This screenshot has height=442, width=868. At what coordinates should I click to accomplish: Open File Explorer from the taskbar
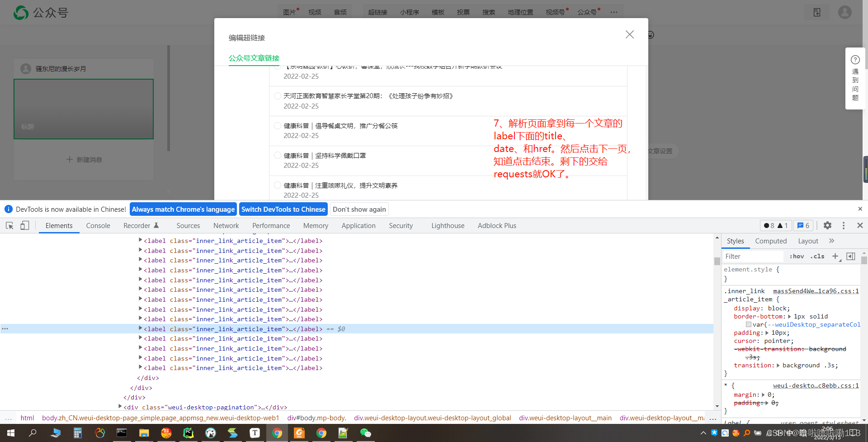coord(144,433)
